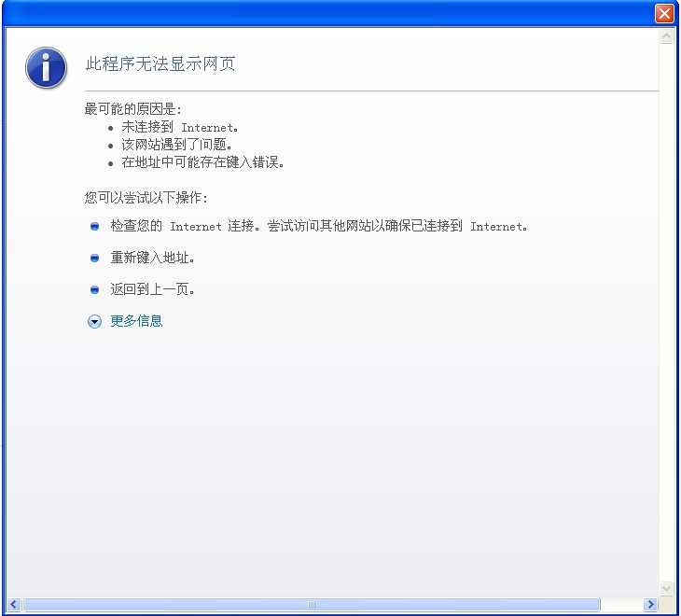
Task: Click the horizontal scrollbar right arrow
Action: pos(650,604)
